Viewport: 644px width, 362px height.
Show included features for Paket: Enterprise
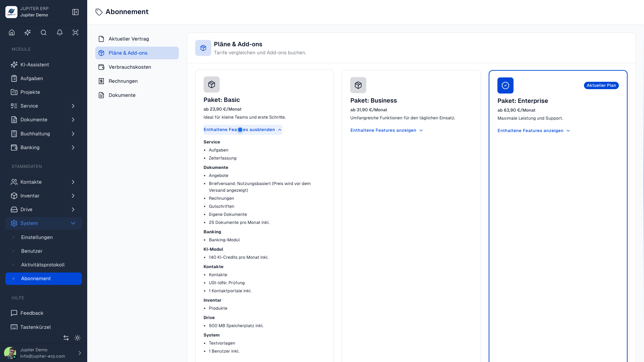pyautogui.click(x=534, y=131)
